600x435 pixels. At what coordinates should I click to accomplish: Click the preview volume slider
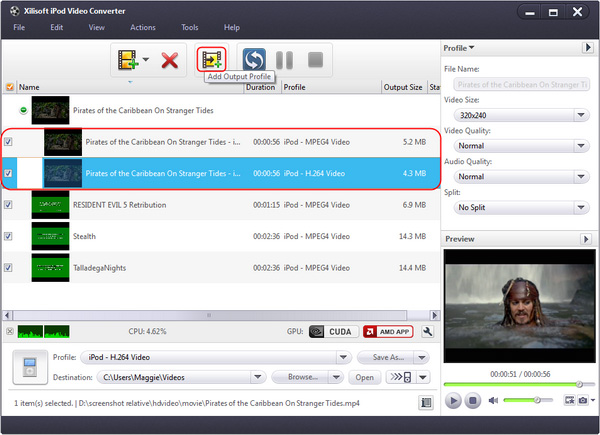[x=529, y=400]
